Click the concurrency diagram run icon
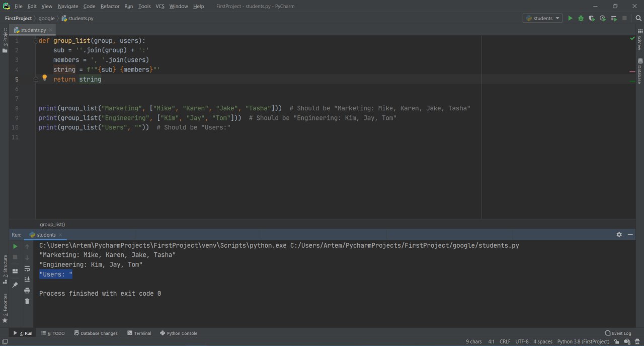This screenshot has height=346, width=644. 614,18
